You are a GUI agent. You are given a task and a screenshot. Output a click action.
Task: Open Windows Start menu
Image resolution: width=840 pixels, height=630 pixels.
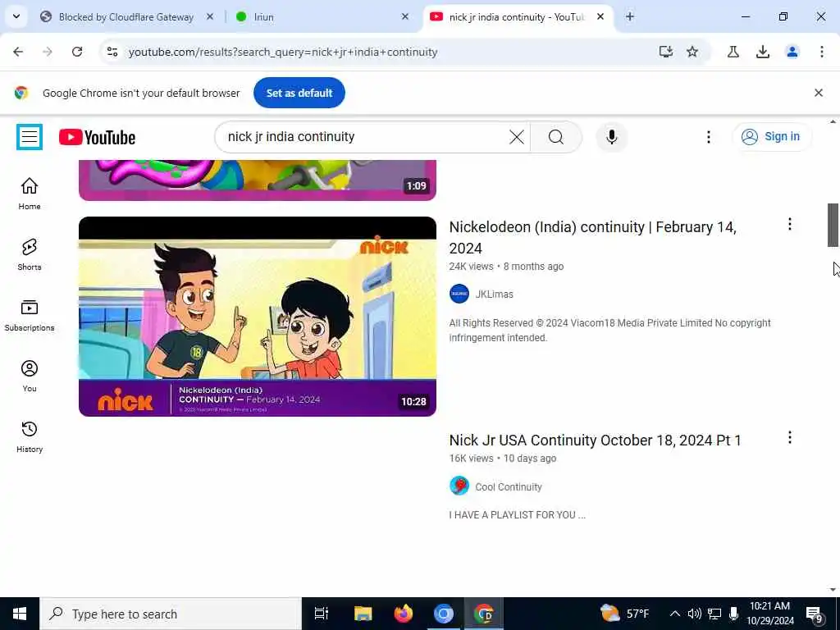tap(20, 614)
